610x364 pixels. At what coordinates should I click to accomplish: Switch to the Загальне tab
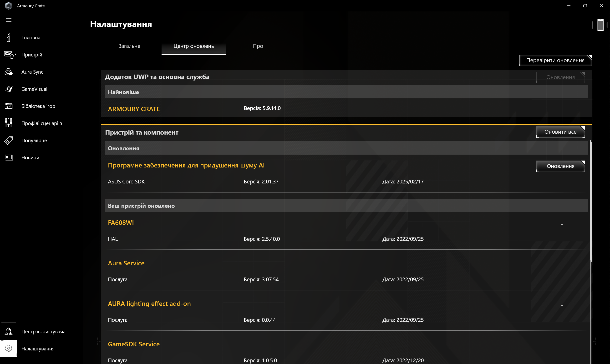pos(129,46)
